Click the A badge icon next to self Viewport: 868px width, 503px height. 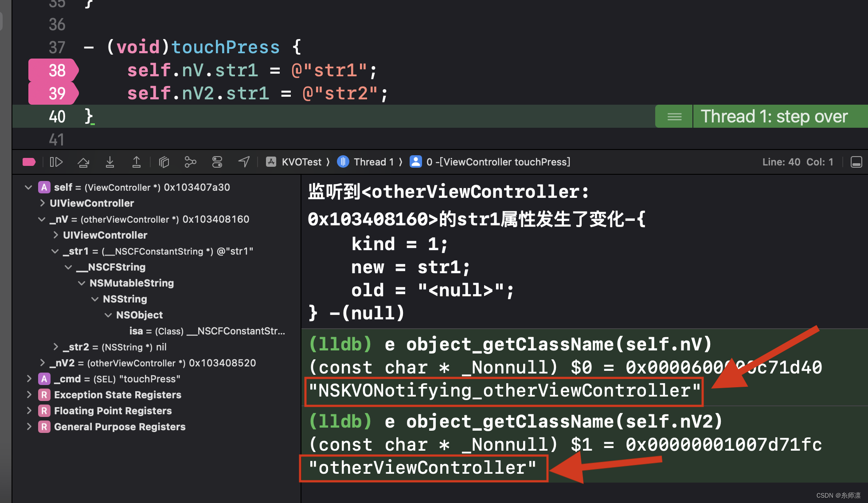tap(44, 187)
